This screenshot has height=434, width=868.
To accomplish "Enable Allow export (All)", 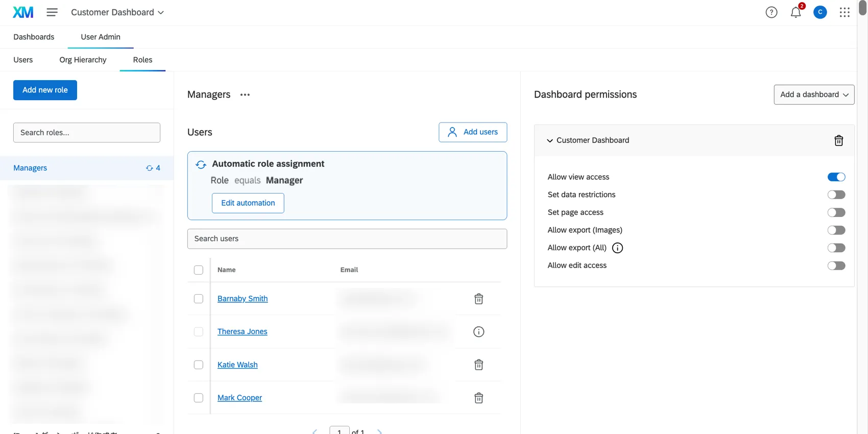I will 836,248.
